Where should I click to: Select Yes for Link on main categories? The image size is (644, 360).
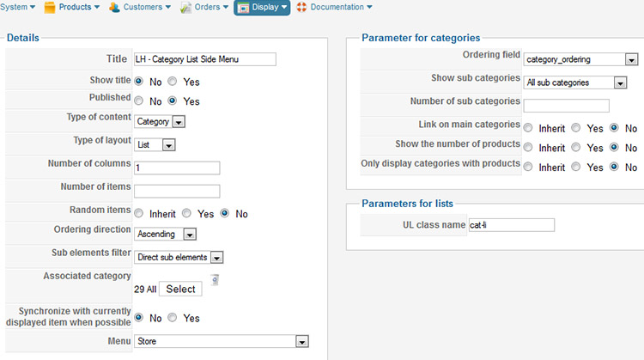tap(576, 128)
